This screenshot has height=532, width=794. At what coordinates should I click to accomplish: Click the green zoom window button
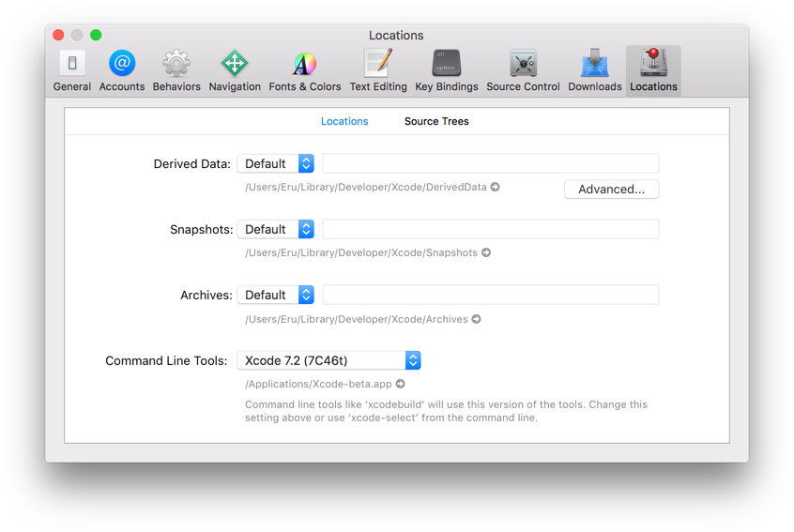96,35
